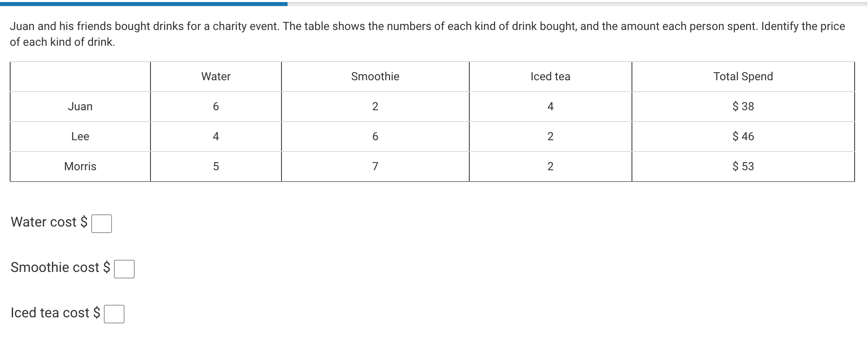Click the Lee row label

pyautogui.click(x=80, y=137)
